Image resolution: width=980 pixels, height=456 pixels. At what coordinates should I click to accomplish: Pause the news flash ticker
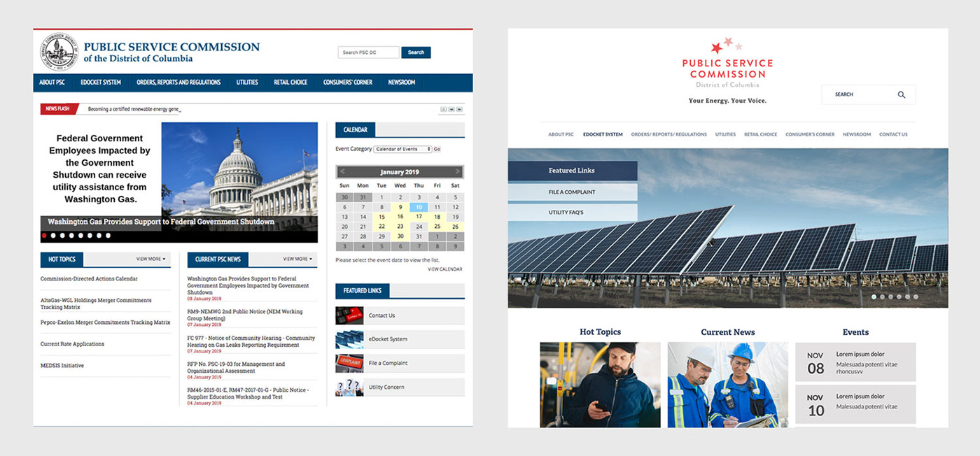click(444, 109)
